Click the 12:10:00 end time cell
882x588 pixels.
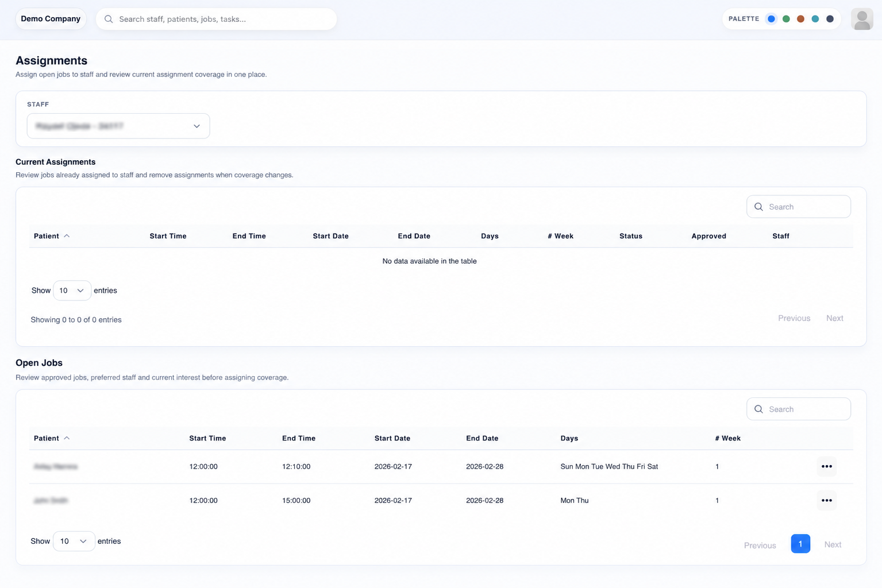pyautogui.click(x=296, y=466)
